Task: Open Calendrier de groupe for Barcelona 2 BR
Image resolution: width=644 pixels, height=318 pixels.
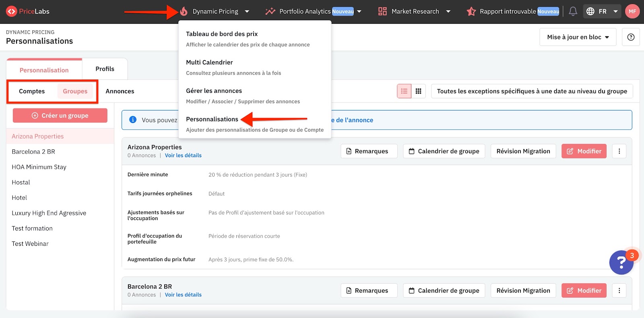Action: click(x=444, y=291)
